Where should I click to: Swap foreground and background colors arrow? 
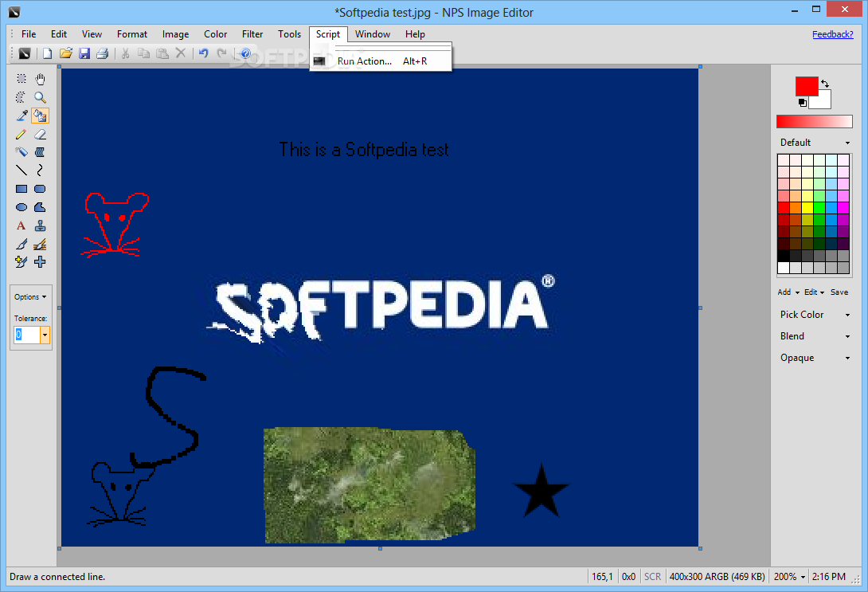pos(825,84)
